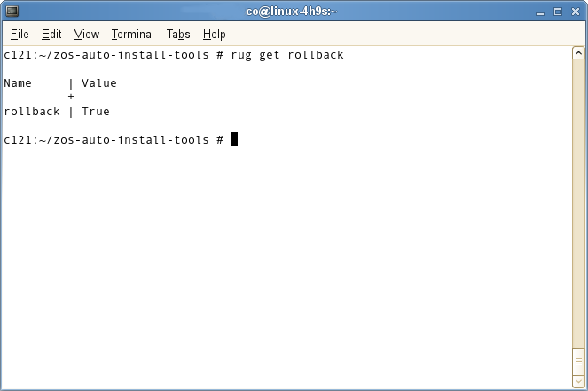Open the terminal window menu icon
Screen dimensions: 588x391
click(x=11, y=12)
